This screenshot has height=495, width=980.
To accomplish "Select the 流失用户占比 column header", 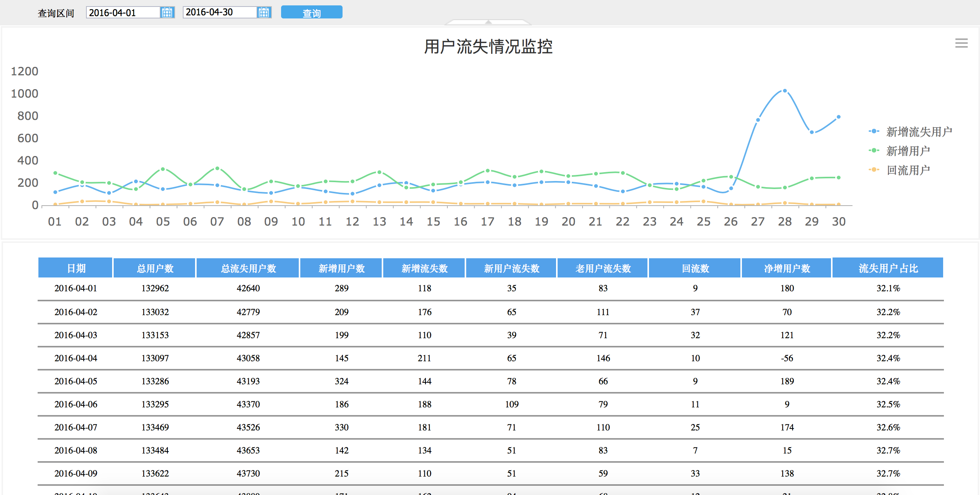I will click(x=888, y=268).
